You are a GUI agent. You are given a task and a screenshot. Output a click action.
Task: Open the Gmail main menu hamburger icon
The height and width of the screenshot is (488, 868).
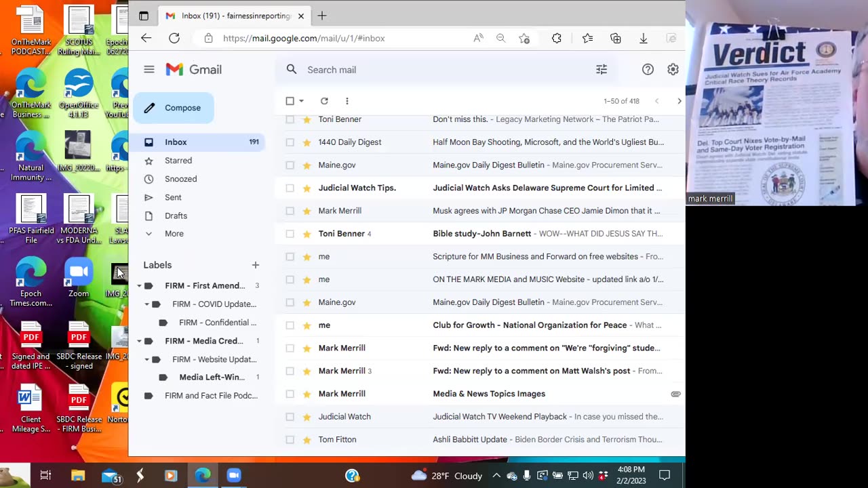[149, 69]
